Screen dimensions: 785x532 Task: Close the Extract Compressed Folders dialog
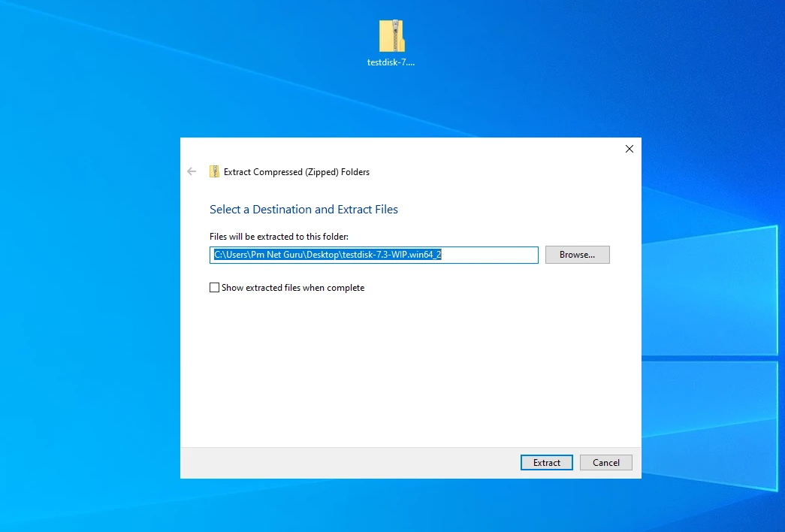coord(630,149)
